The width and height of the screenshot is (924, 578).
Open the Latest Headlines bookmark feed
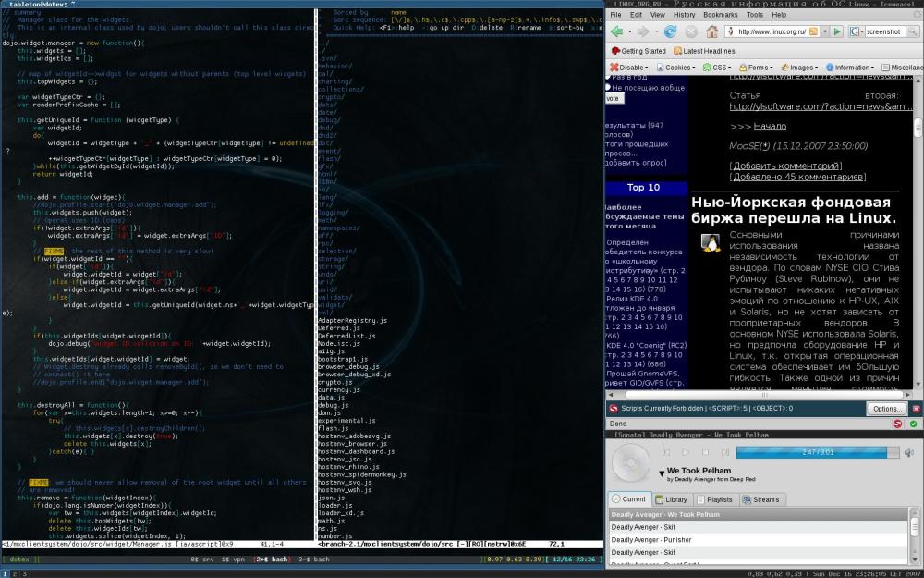(x=704, y=51)
